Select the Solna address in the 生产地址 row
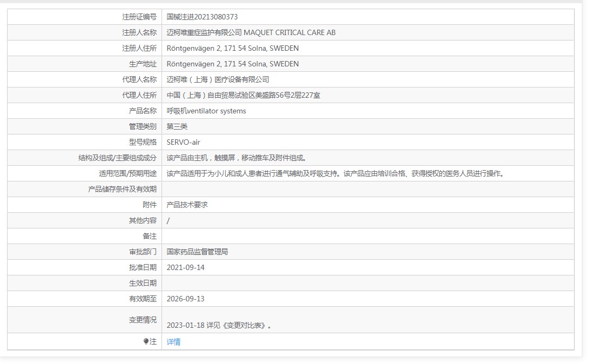 [232, 64]
